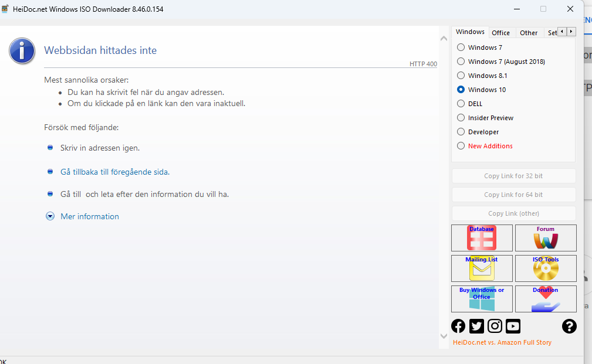Select the Windows 10 radio button
This screenshot has width=592, height=364.
pyautogui.click(x=461, y=90)
